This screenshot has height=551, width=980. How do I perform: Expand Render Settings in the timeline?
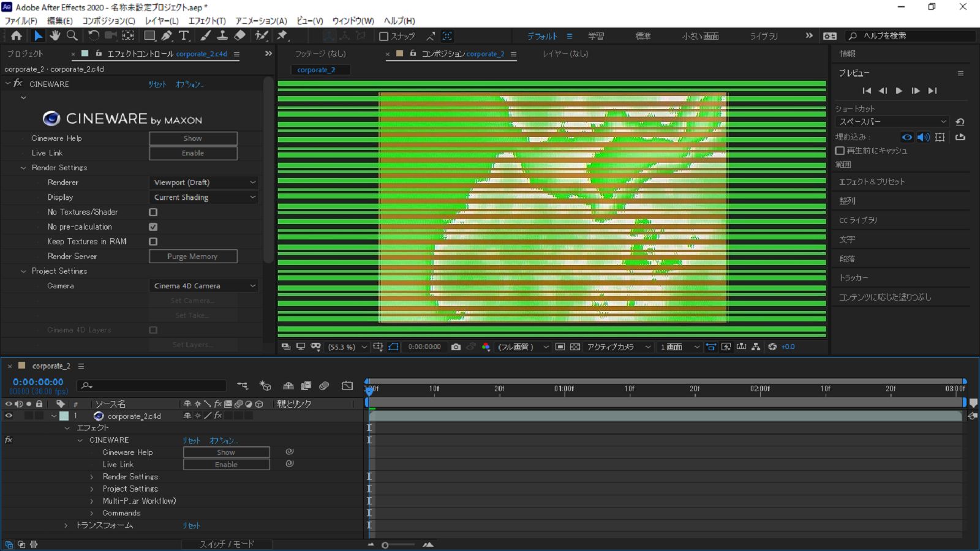[92, 476]
